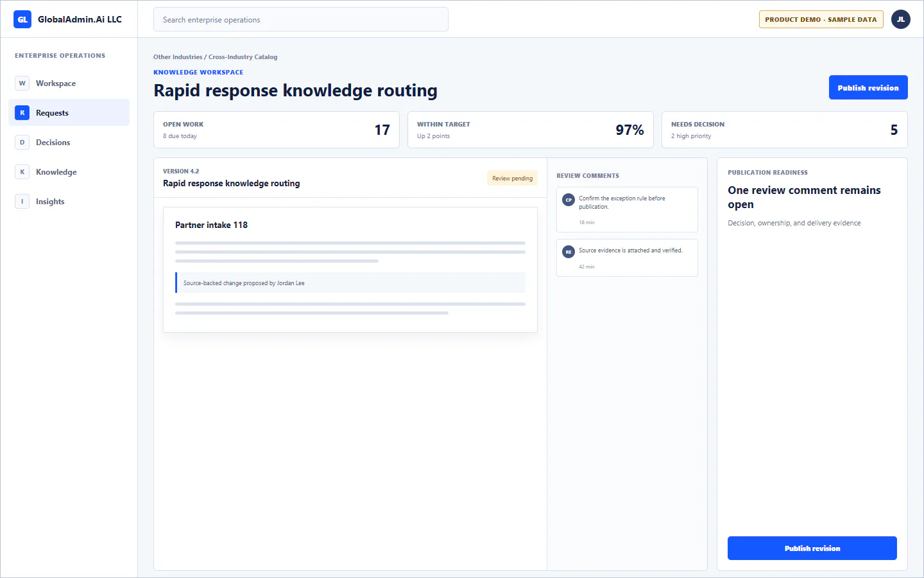Click the GL logo icon

(x=22, y=19)
